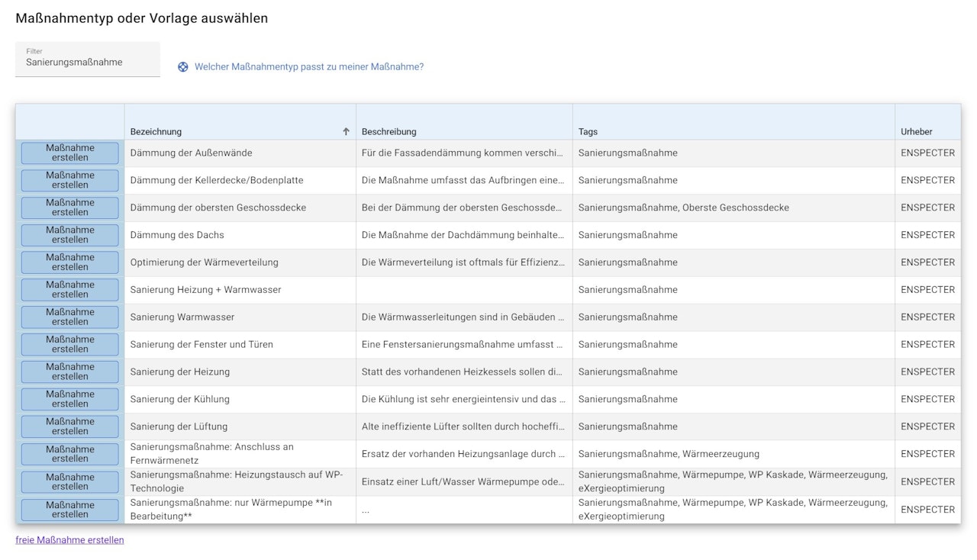Image resolution: width=977 pixels, height=560 pixels.
Task: Create Maßnahme for Dämmung der Außenwände
Action: (x=70, y=153)
